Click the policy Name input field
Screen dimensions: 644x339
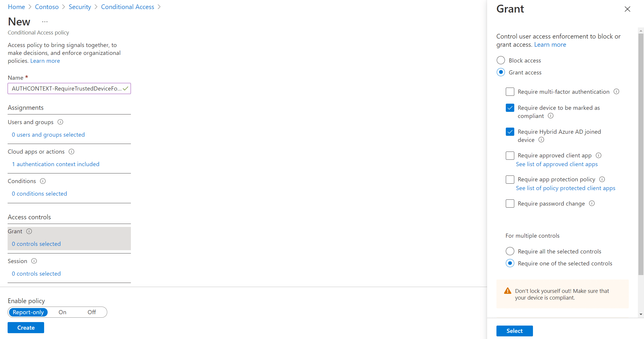click(x=69, y=88)
